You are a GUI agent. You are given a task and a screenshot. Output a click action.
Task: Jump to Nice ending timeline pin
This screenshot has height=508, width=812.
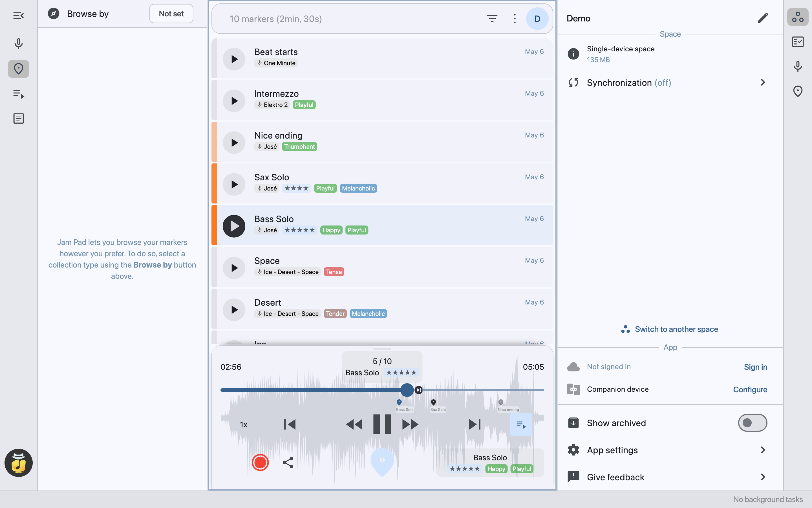501,402
